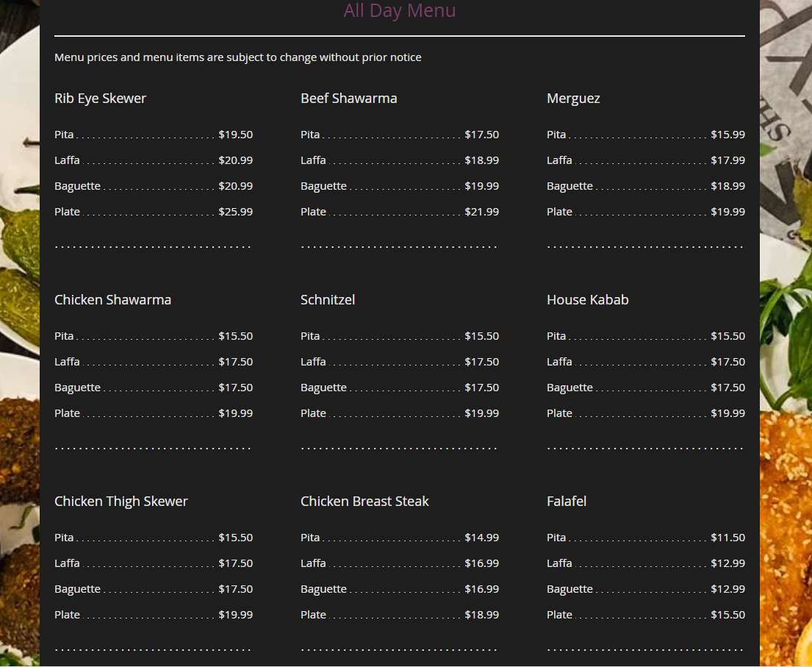
Task: Click the Chicken Thigh Skewer heading
Action: 121,502
